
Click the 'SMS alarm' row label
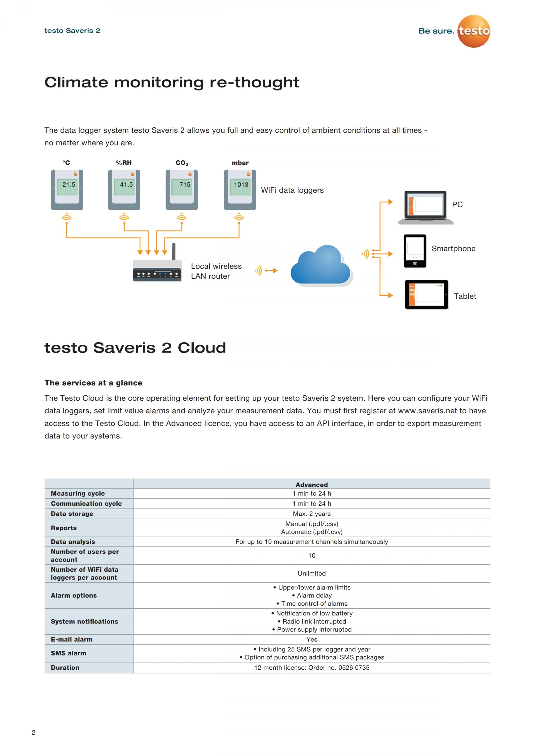(69, 653)
